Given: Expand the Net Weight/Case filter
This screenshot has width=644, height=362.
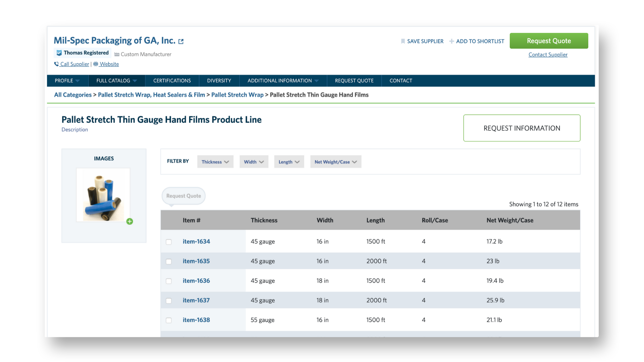Looking at the screenshot, I should (x=335, y=162).
